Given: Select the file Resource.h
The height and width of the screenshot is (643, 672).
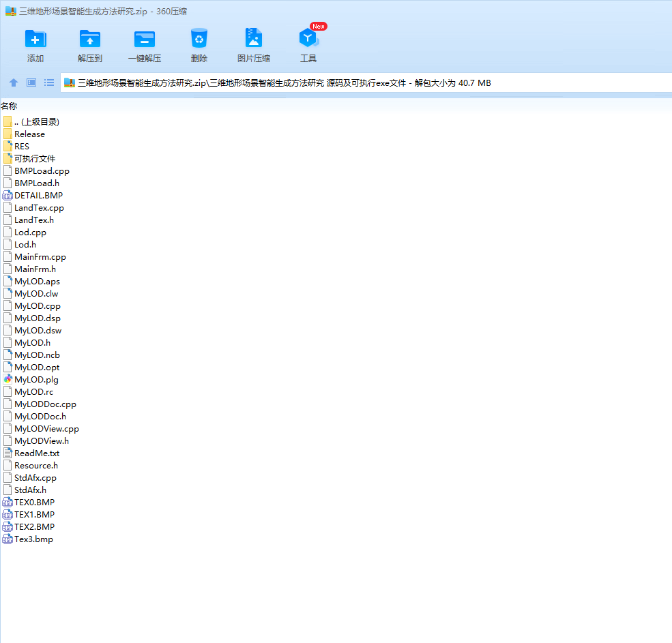Looking at the screenshot, I should tap(31, 466).
